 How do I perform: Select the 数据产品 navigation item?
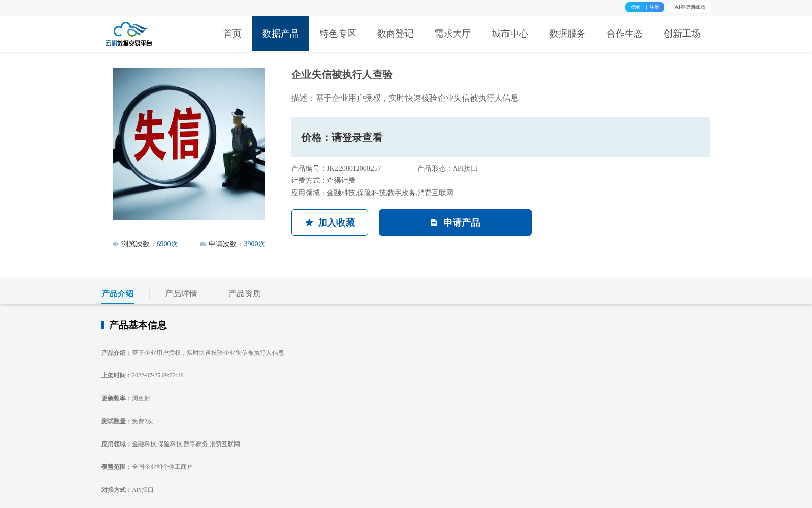pos(280,34)
